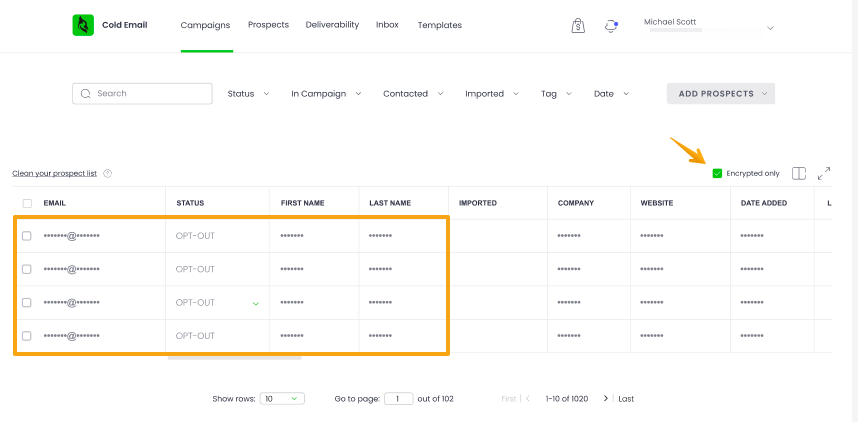Open the notifications bell icon
The height and width of the screenshot is (422, 858).
click(611, 26)
